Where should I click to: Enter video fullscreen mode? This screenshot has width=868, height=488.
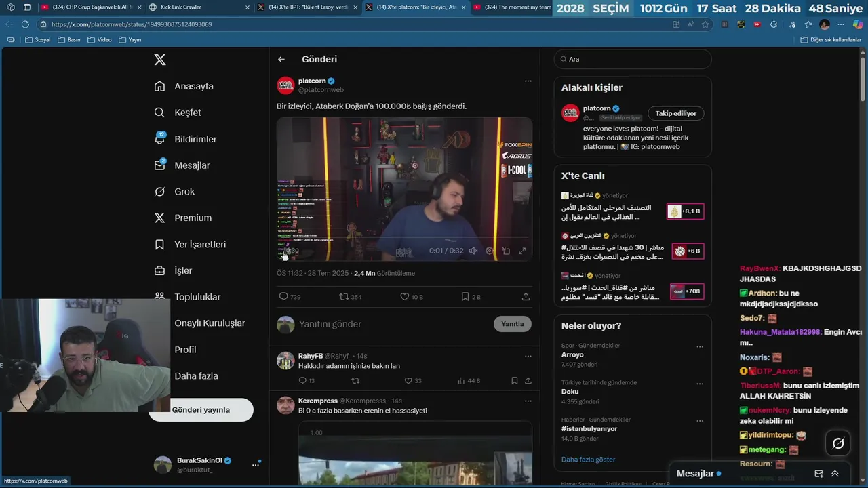pyautogui.click(x=522, y=251)
